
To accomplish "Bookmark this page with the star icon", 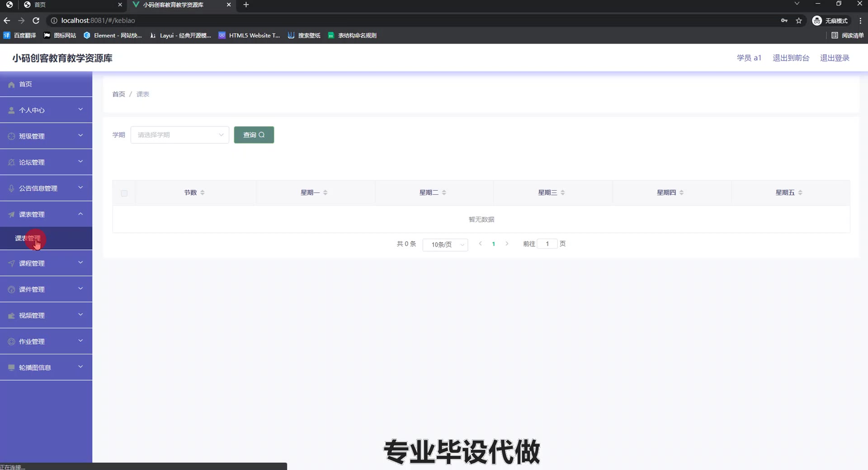I will pyautogui.click(x=799, y=20).
